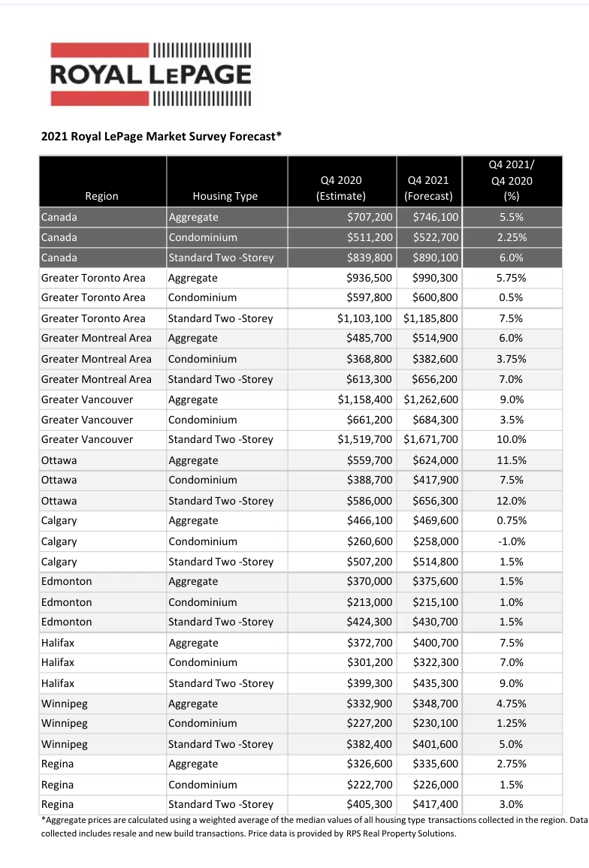Click the Regina Condominium $226,000 cell
Screen dimensions: 589x868
(430, 785)
